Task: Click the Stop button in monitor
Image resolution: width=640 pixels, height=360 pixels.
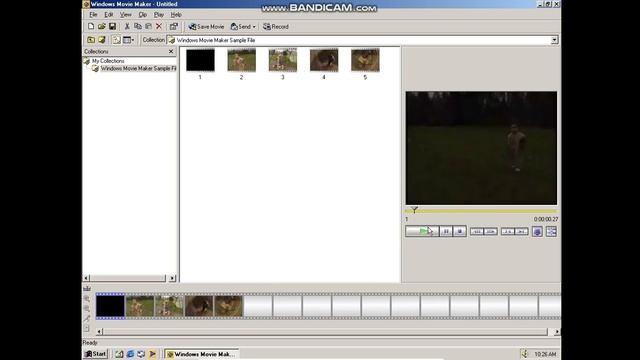Action: (460, 231)
